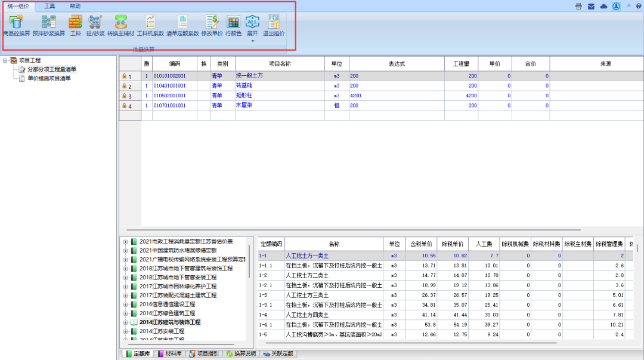The width and height of the screenshot is (644, 360).
Task: Open the 帮助 menu tab
Action: point(75,6)
